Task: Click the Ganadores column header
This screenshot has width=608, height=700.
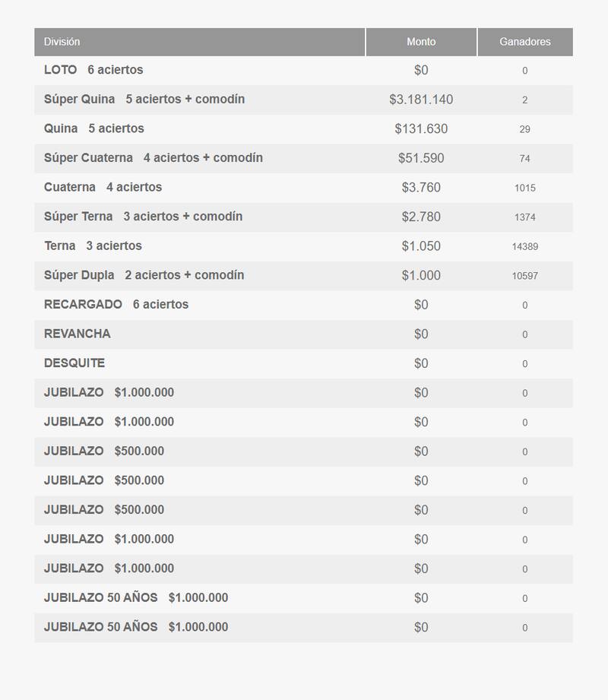Action: point(524,42)
